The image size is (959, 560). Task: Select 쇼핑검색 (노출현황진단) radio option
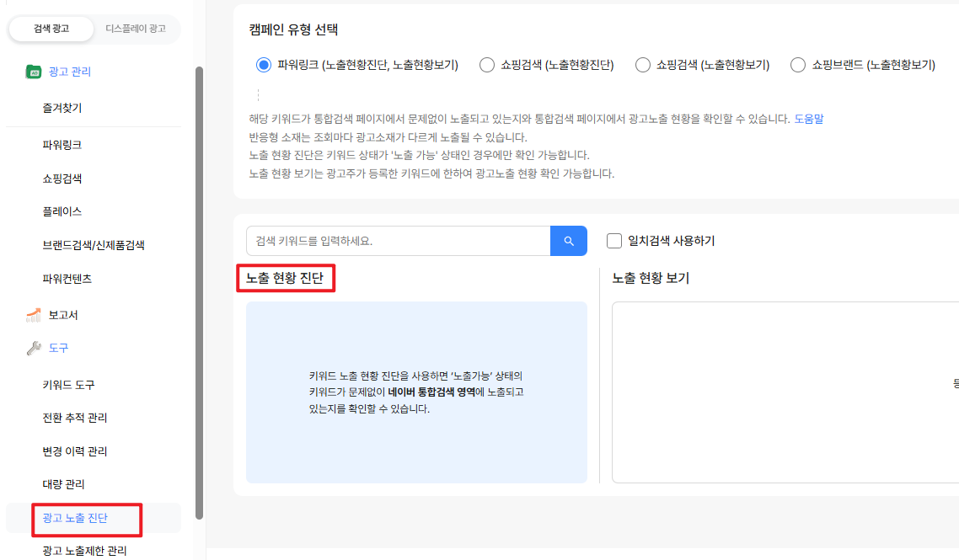tap(487, 65)
